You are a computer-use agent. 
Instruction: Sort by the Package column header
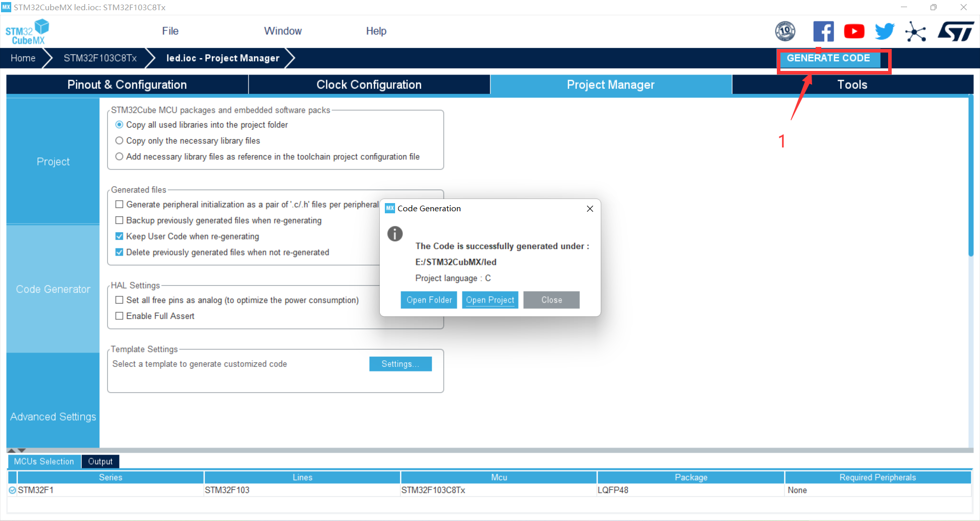(691, 477)
